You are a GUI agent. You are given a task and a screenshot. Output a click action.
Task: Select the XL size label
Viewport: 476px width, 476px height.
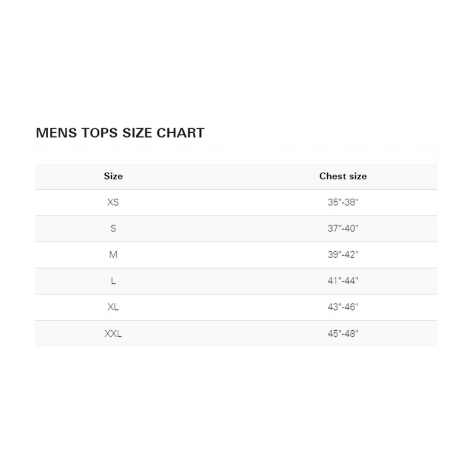[x=113, y=307]
